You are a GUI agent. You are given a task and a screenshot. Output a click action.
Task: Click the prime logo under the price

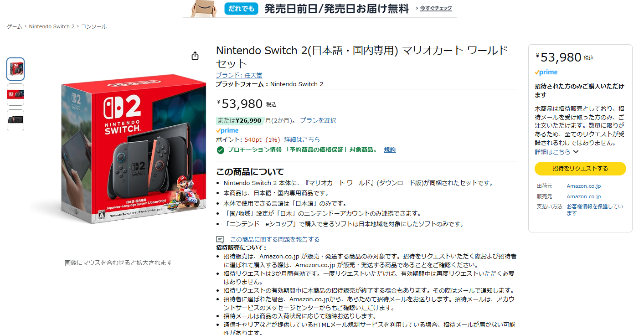click(x=227, y=131)
